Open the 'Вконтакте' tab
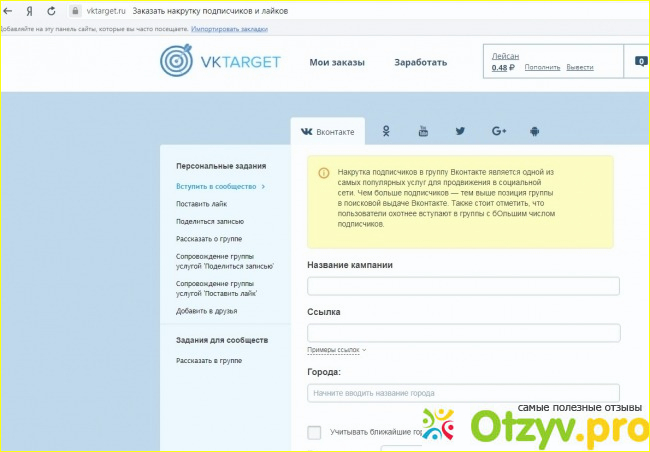Viewport: 650px width, 452px height. click(x=328, y=132)
